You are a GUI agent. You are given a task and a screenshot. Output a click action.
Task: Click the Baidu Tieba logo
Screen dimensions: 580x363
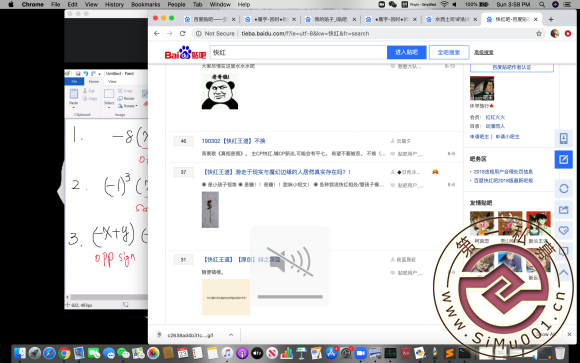[x=185, y=53]
